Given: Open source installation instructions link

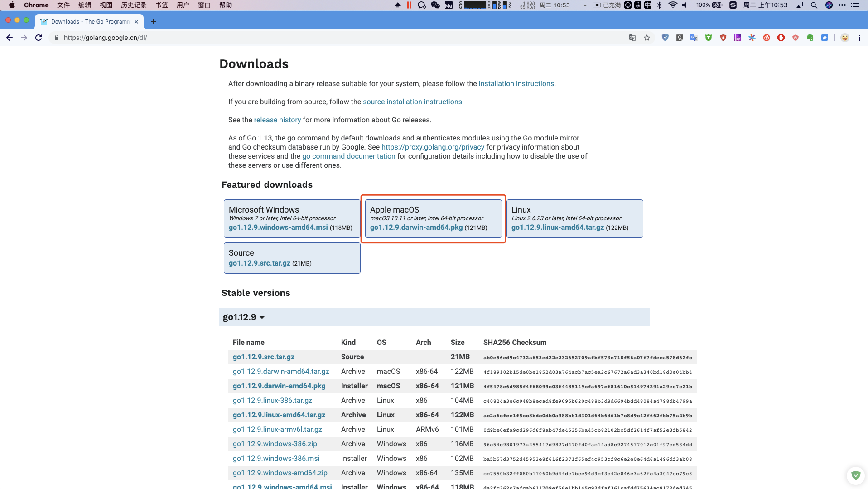Looking at the screenshot, I should tap(412, 102).
